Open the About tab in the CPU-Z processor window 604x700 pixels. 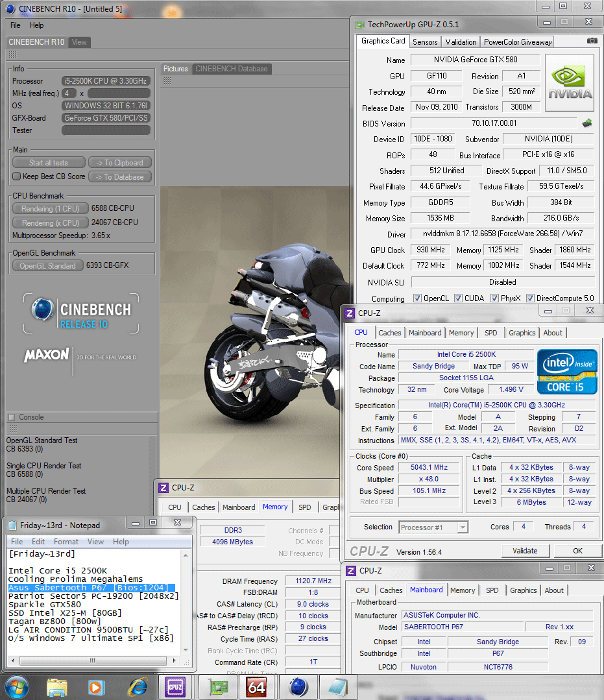pyautogui.click(x=553, y=333)
